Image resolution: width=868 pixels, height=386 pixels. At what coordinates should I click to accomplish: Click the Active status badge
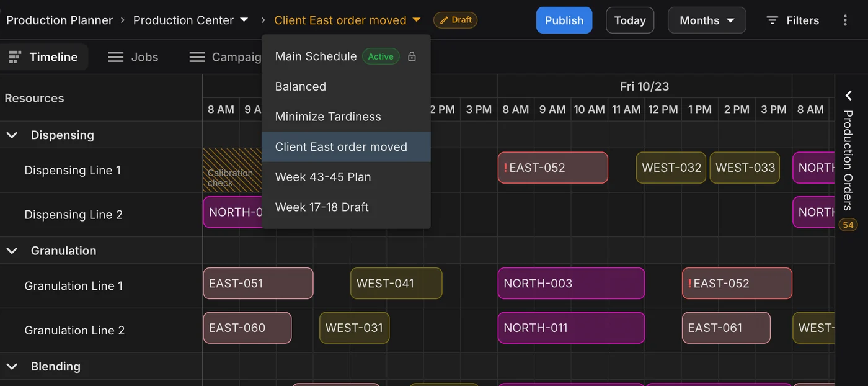coord(381,56)
